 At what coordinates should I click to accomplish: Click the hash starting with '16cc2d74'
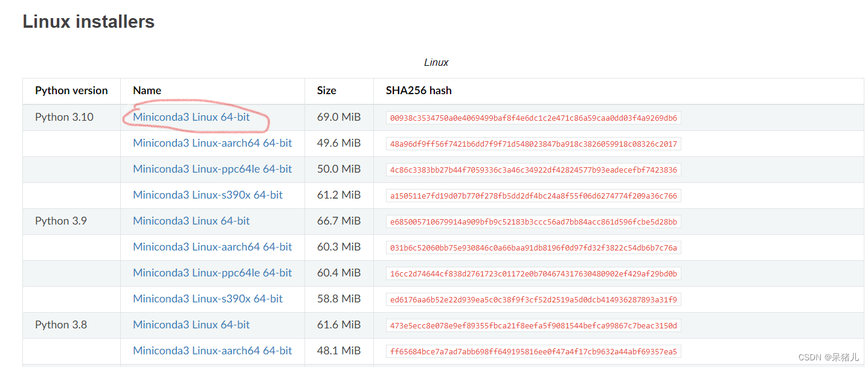click(533, 273)
